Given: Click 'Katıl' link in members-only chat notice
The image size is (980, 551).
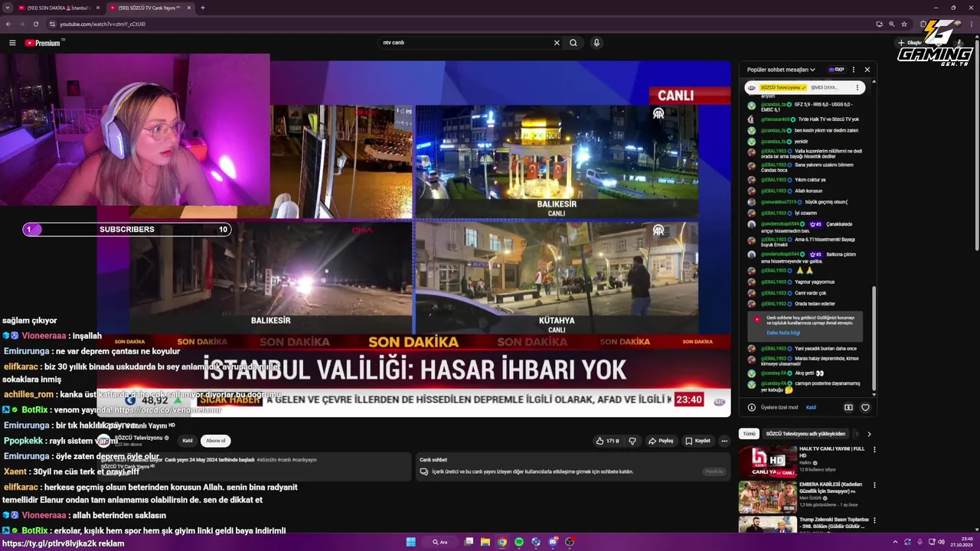Looking at the screenshot, I should 812,407.
